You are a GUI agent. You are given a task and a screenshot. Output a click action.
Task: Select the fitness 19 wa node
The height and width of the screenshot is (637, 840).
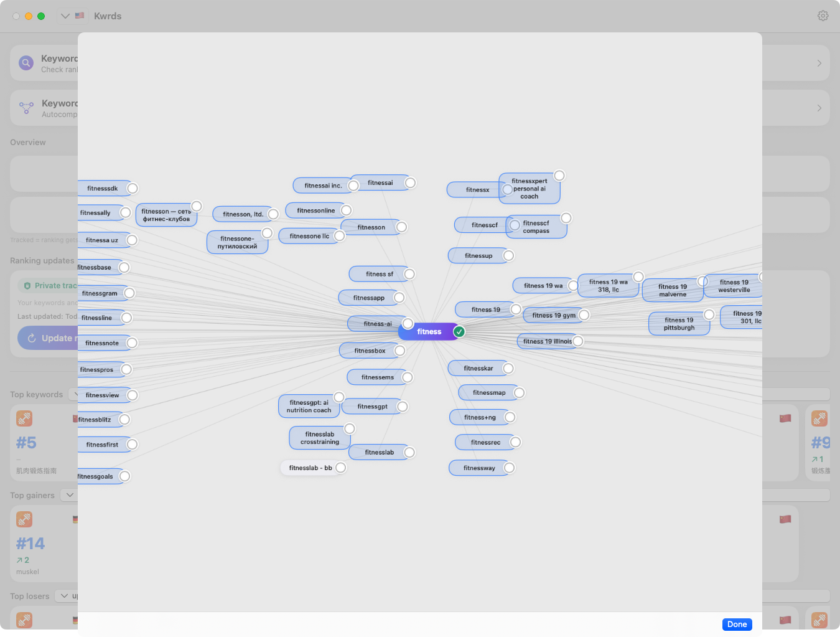click(x=543, y=286)
